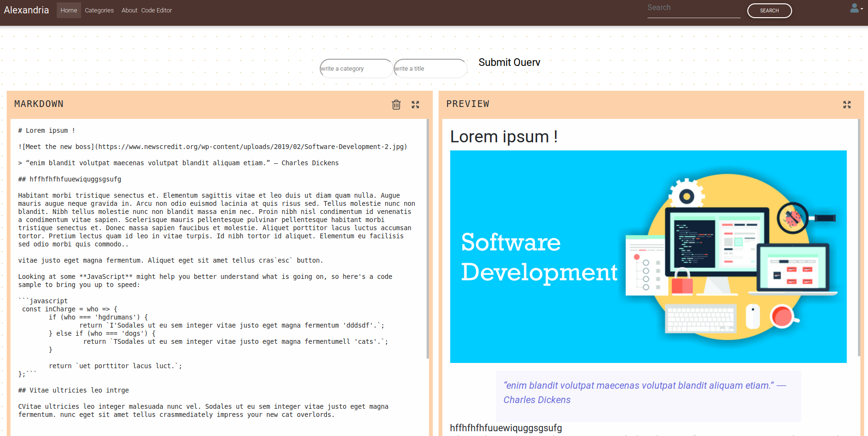Open the About nav link
The image size is (868, 436).
click(x=129, y=10)
